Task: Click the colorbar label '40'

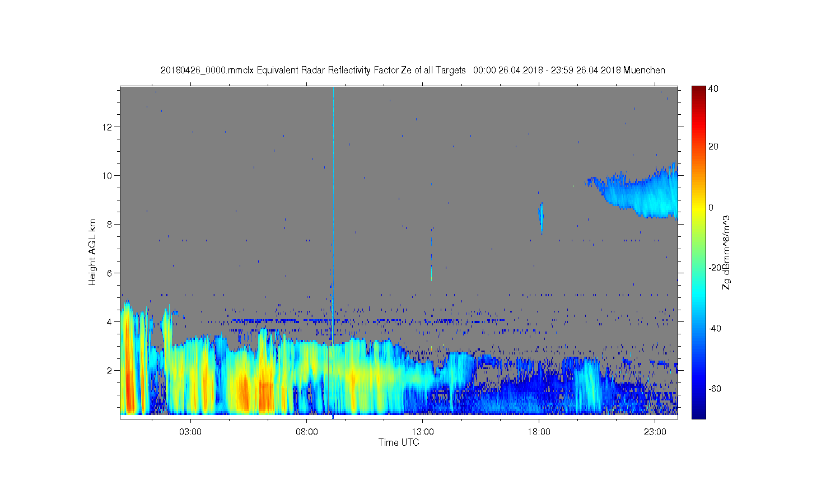Action: click(713, 89)
